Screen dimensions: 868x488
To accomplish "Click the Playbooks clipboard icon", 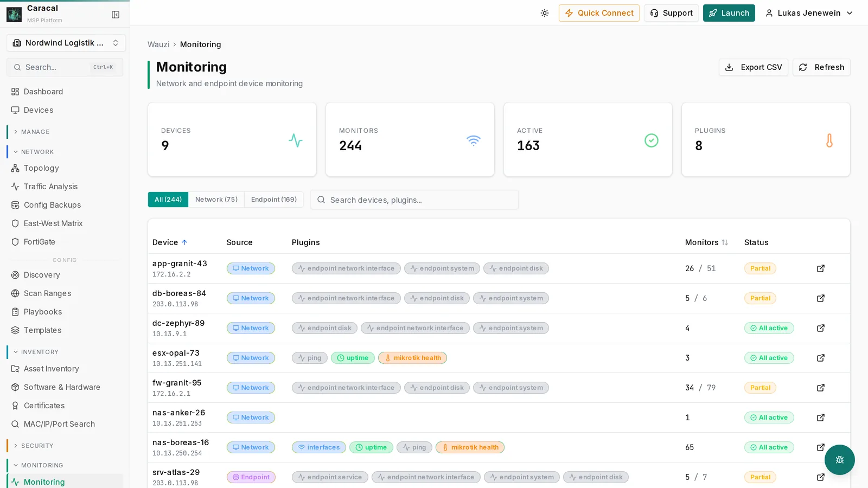I will (x=15, y=312).
